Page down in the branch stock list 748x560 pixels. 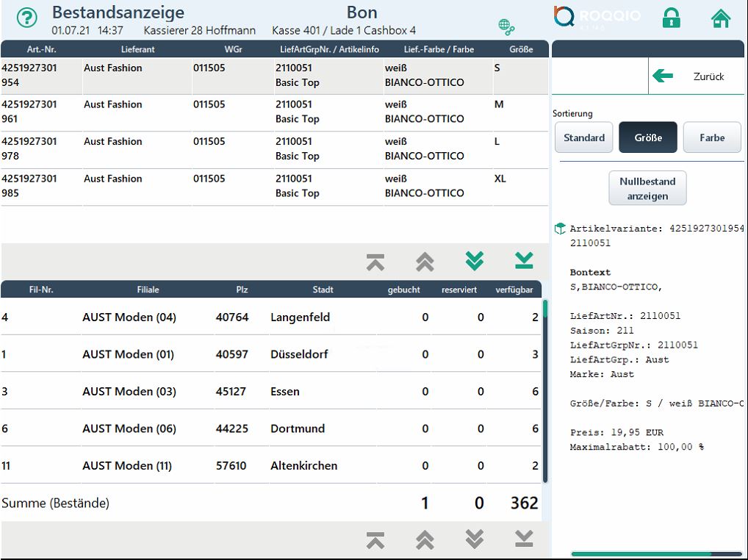click(475, 539)
